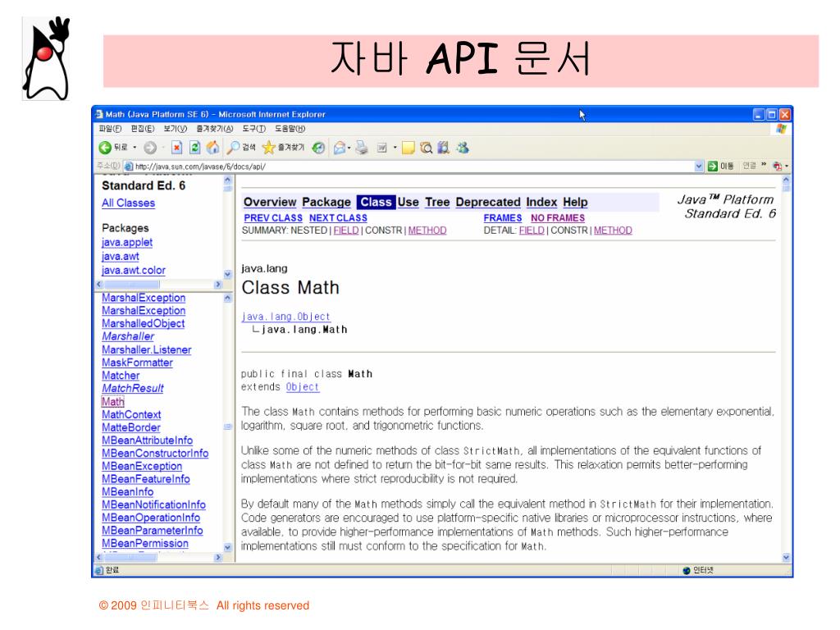Open the Deprecated navigation tab
The image size is (840, 630).
tap(488, 202)
